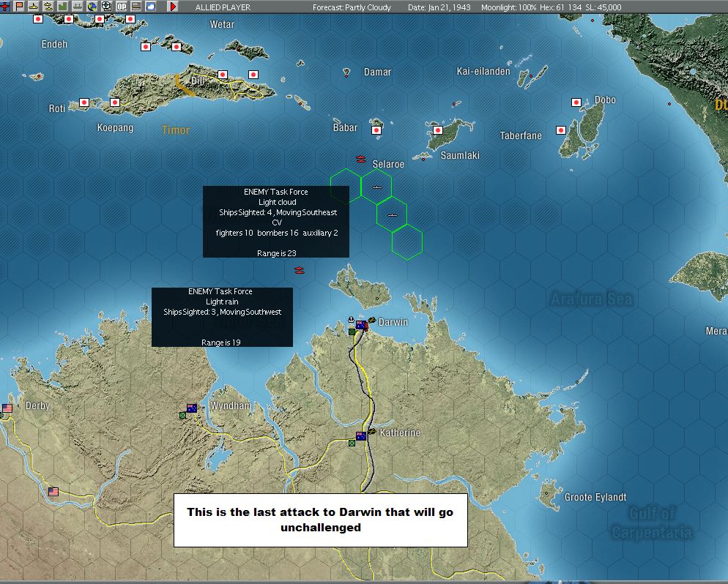Click the Japanese flag above the Koepang label
The image size is (728, 584).
(x=115, y=102)
